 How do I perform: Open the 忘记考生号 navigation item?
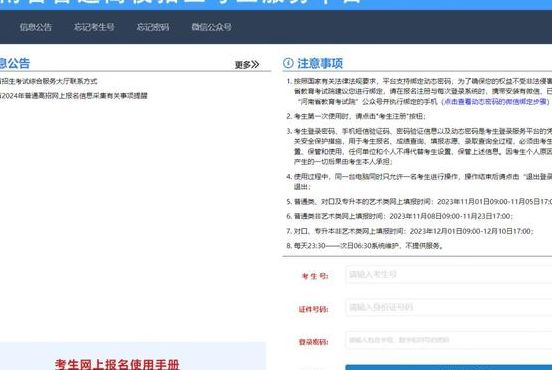tap(94, 27)
